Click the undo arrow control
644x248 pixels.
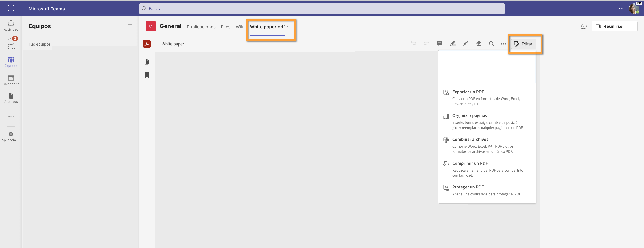tap(414, 43)
